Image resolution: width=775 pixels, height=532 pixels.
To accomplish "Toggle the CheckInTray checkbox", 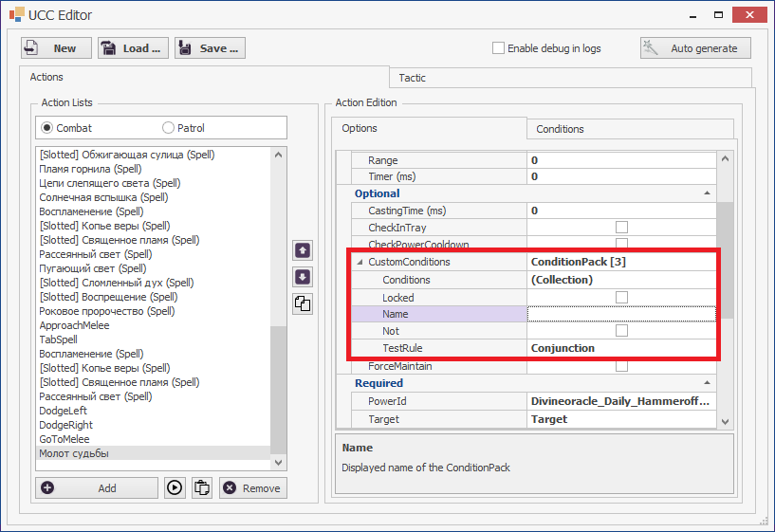I will [621, 228].
